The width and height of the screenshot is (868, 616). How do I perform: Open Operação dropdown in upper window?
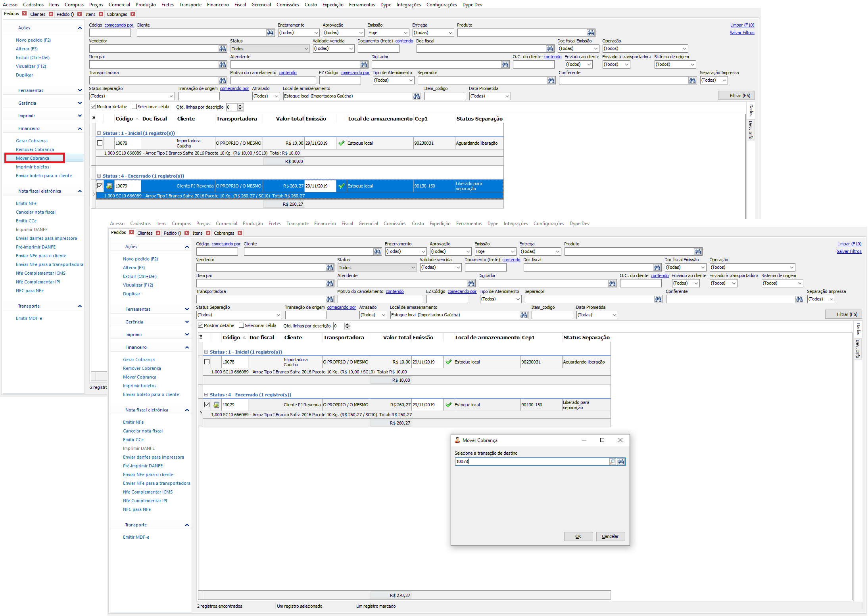click(645, 49)
